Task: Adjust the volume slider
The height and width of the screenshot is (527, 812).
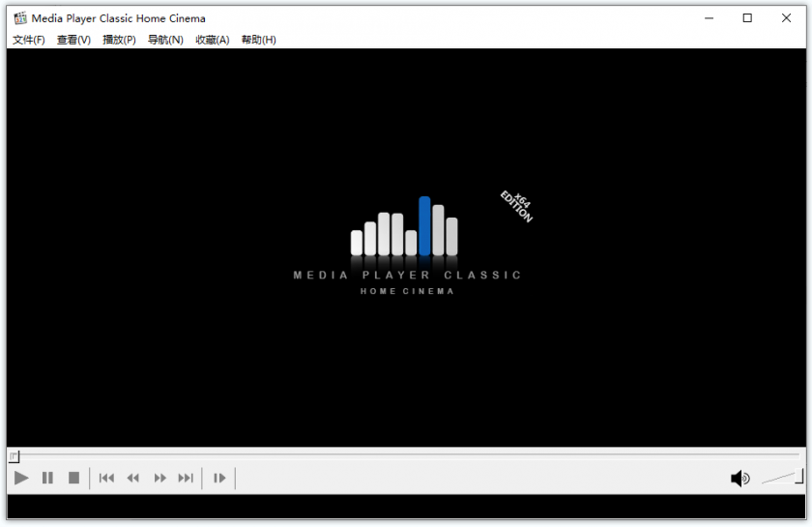Action: pyautogui.click(x=782, y=478)
